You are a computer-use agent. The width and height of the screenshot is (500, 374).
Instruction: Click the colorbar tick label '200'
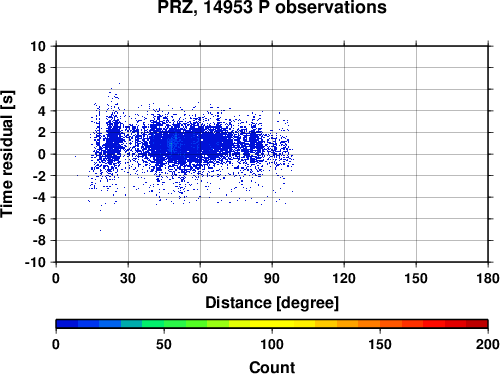[488, 344]
